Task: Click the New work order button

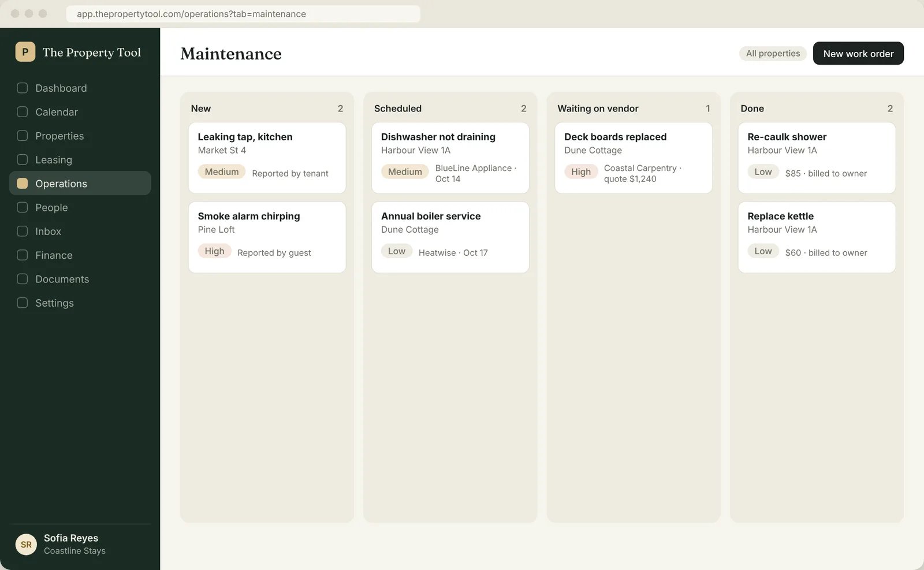Action: pos(858,53)
